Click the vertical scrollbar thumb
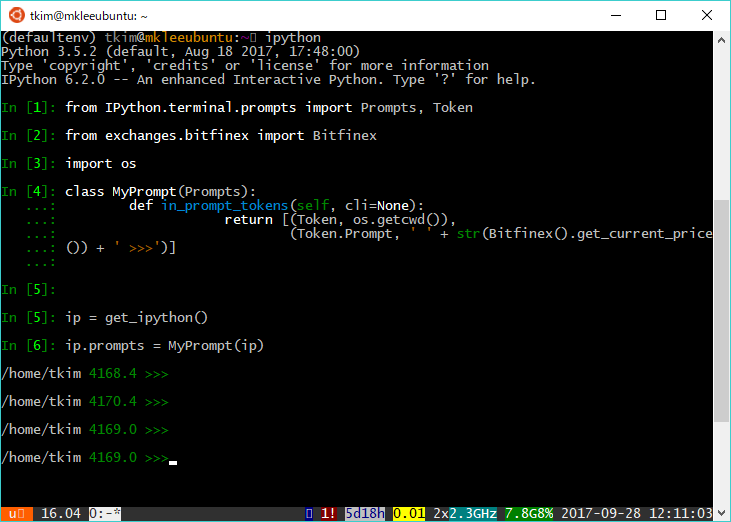731x522 pixels. click(721, 311)
